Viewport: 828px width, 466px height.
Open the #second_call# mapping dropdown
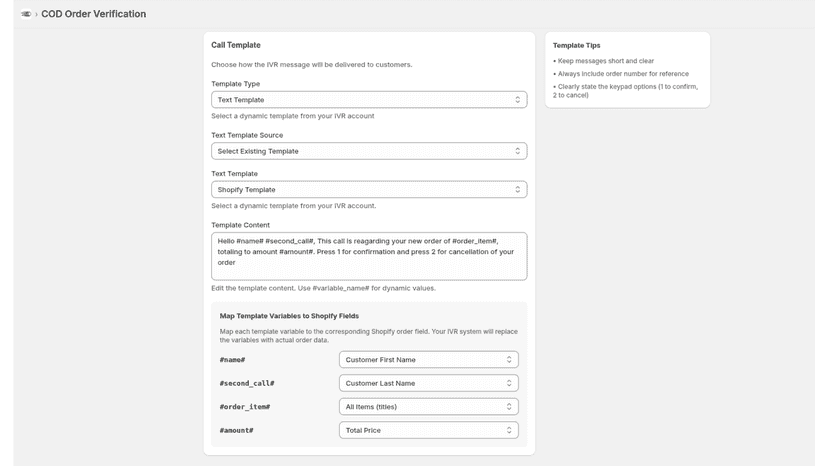[x=429, y=383]
